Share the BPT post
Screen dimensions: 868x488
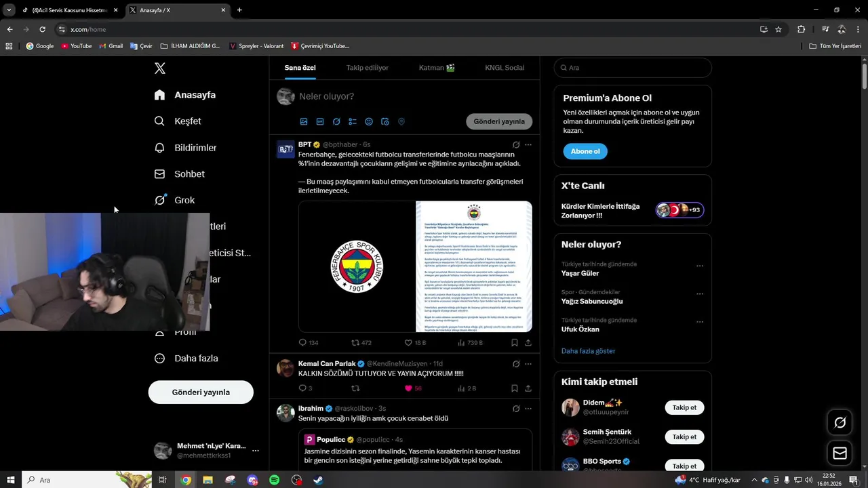tap(528, 343)
